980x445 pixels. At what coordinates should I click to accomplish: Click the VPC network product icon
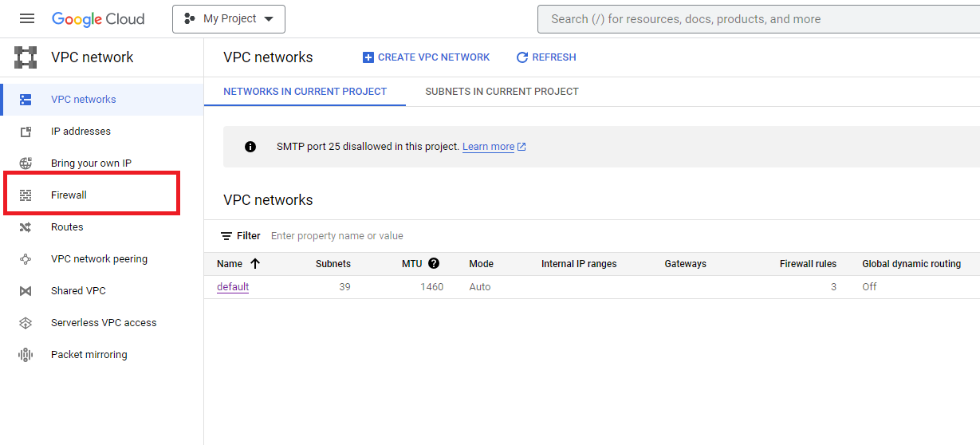click(26, 57)
